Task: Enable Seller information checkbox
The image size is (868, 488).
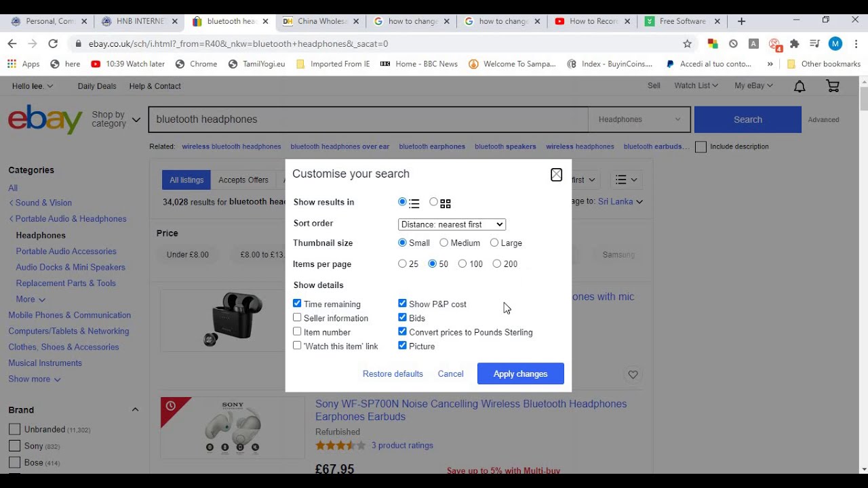Action: pos(297,317)
